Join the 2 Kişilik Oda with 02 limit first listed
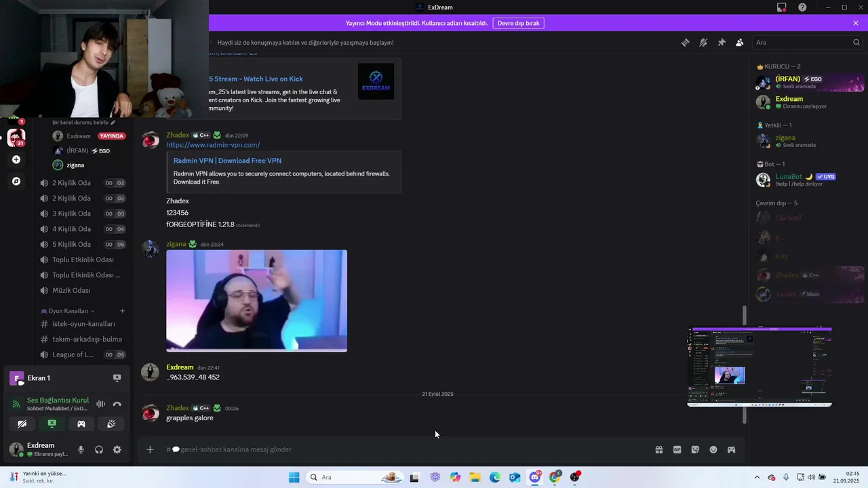The width and height of the screenshot is (868, 488). point(83,183)
